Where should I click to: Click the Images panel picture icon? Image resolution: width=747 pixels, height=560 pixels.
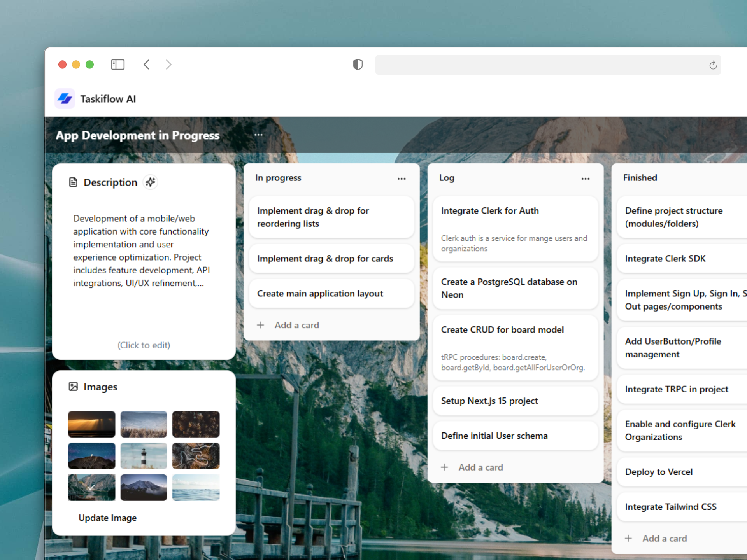point(73,387)
